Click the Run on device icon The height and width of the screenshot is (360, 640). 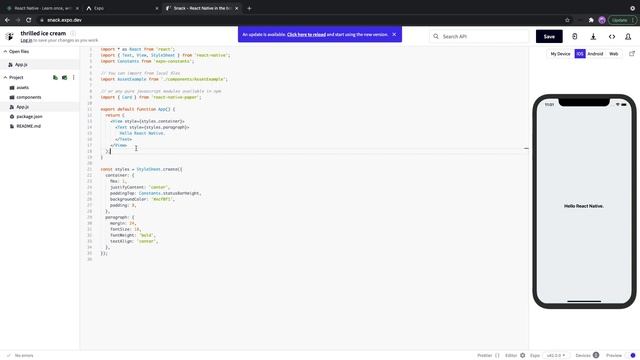point(574,36)
